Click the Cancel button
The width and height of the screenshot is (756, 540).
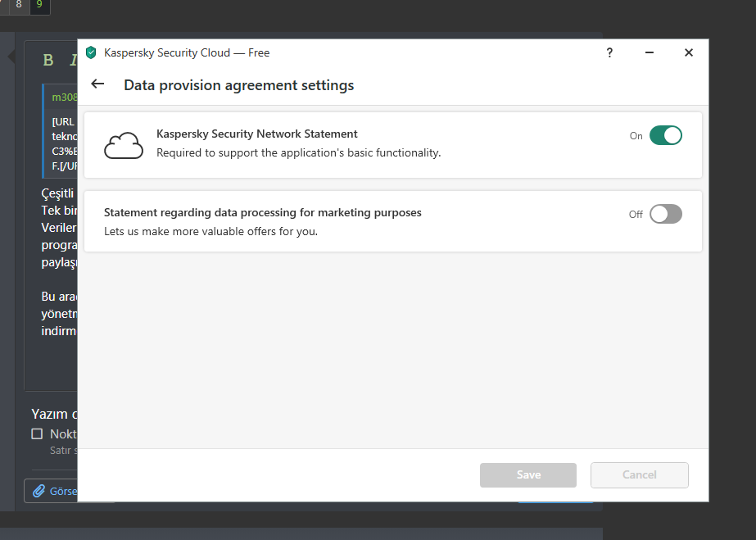pos(639,474)
